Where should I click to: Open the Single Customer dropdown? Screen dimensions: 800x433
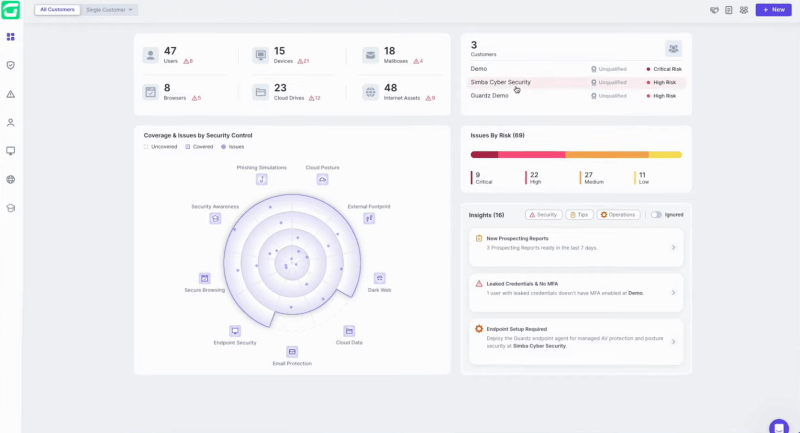tap(111, 9)
